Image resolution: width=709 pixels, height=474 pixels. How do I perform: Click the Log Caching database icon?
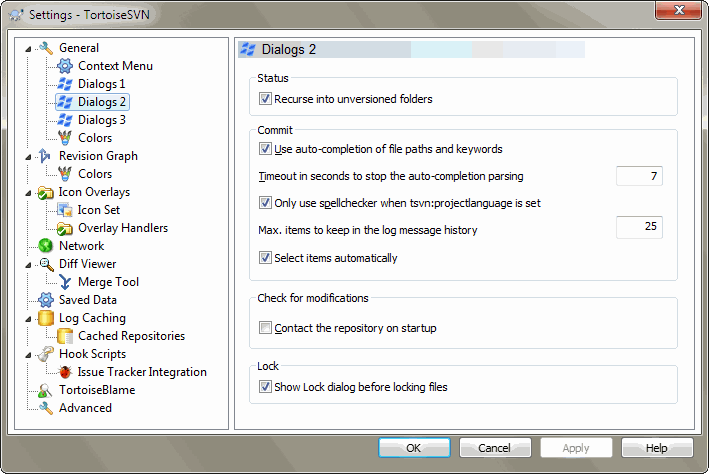point(46,318)
